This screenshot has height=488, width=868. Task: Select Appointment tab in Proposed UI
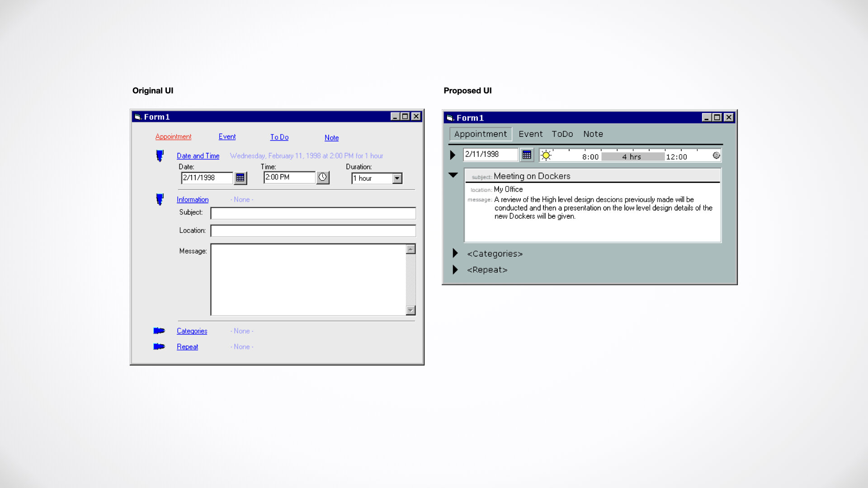(481, 134)
